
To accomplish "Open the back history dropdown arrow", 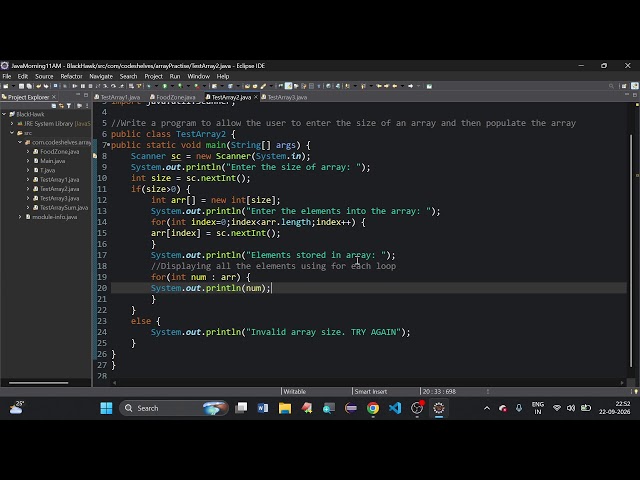I will pos(402,86).
